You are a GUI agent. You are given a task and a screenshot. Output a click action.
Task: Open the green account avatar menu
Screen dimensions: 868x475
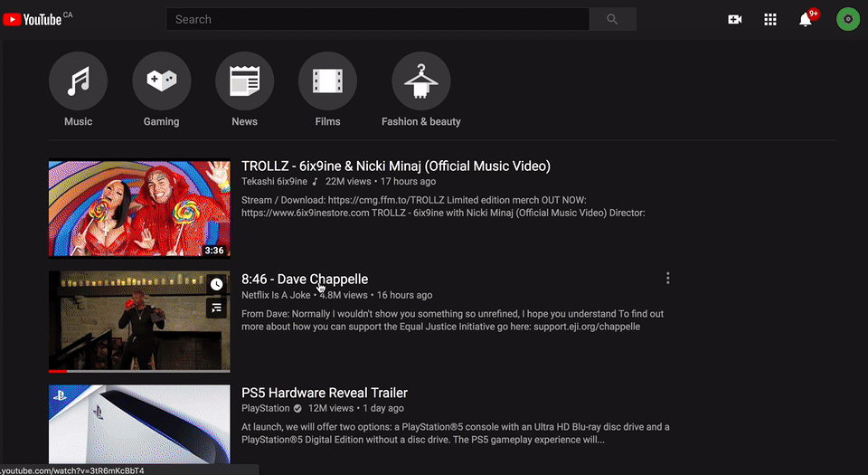[847, 19]
